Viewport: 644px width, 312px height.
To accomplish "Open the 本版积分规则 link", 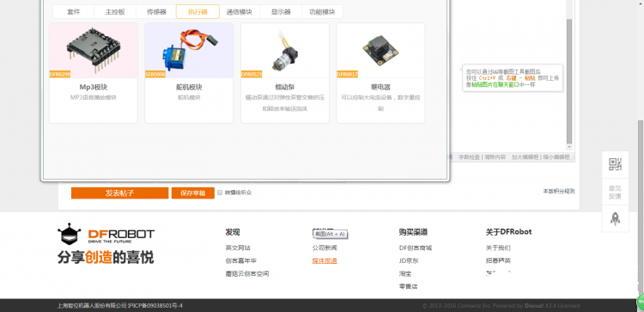I will coord(559,191).
